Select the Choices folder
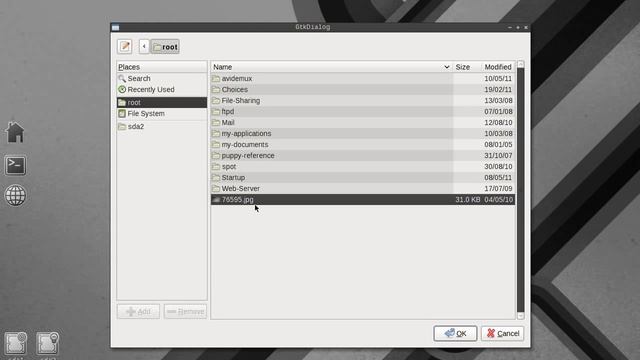The image size is (640, 360). (x=362, y=89)
